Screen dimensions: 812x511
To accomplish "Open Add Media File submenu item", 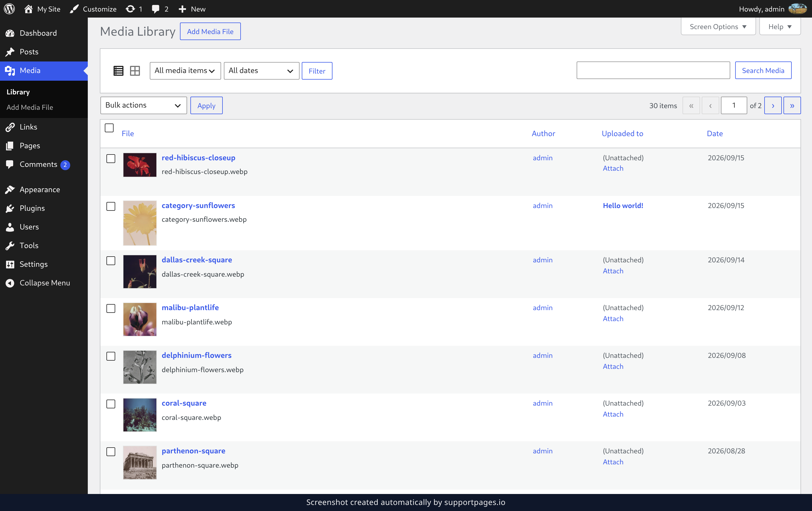I will coord(30,107).
